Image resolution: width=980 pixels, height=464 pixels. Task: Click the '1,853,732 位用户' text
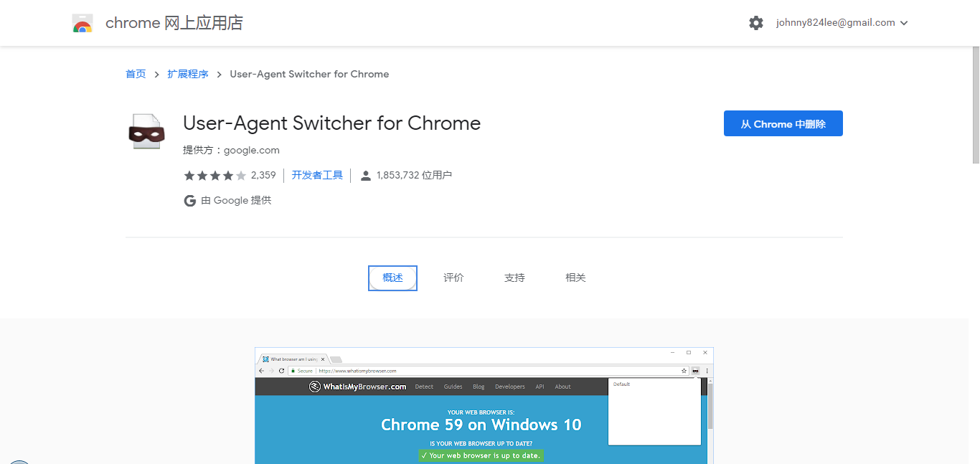point(414,175)
